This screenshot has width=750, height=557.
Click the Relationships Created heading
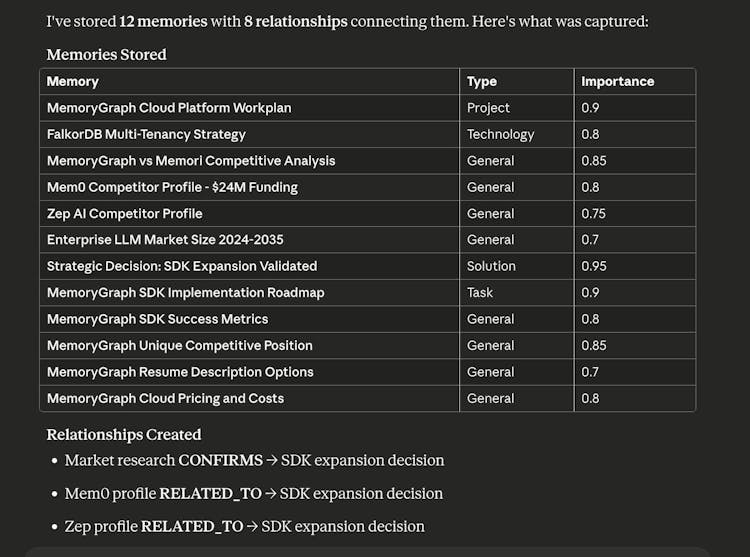124,435
